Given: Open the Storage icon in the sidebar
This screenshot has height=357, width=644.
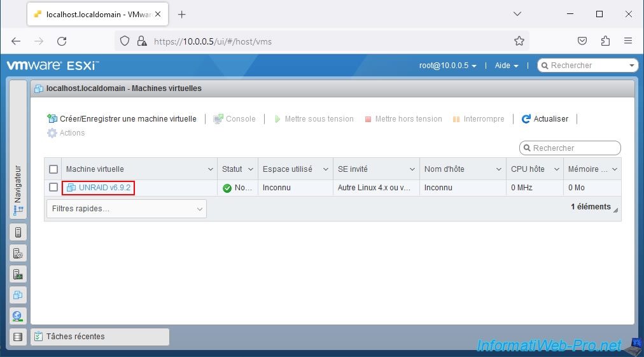Looking at the screenshot, I should [x=18, y=337].
